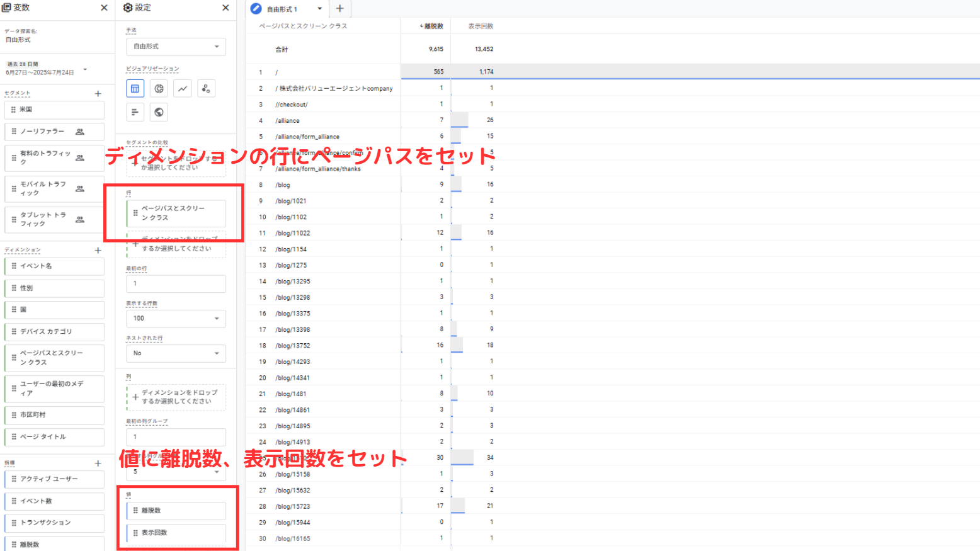Click the 最初の行 input field
The image size is (980, 551).
pos(176,283)
